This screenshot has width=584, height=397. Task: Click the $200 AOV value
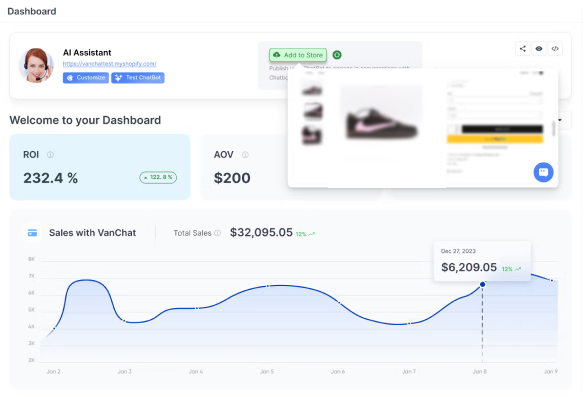pyautogui.click(x=232, y=178)
